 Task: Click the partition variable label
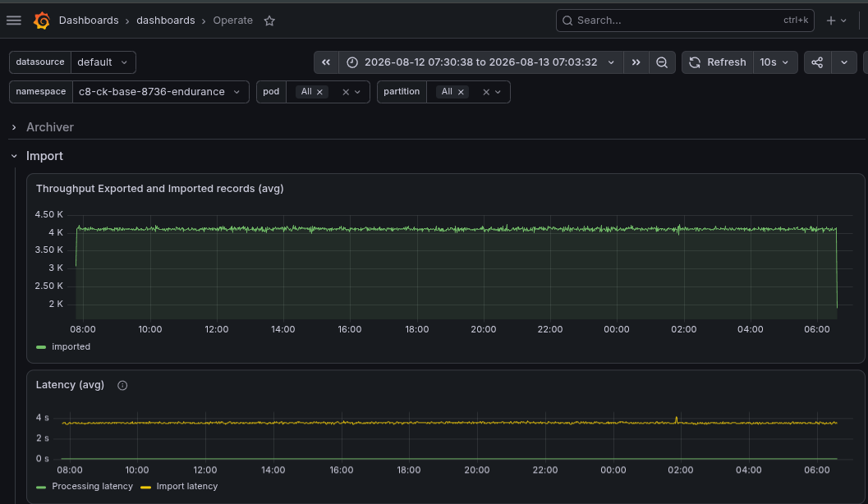coord(402,91)
